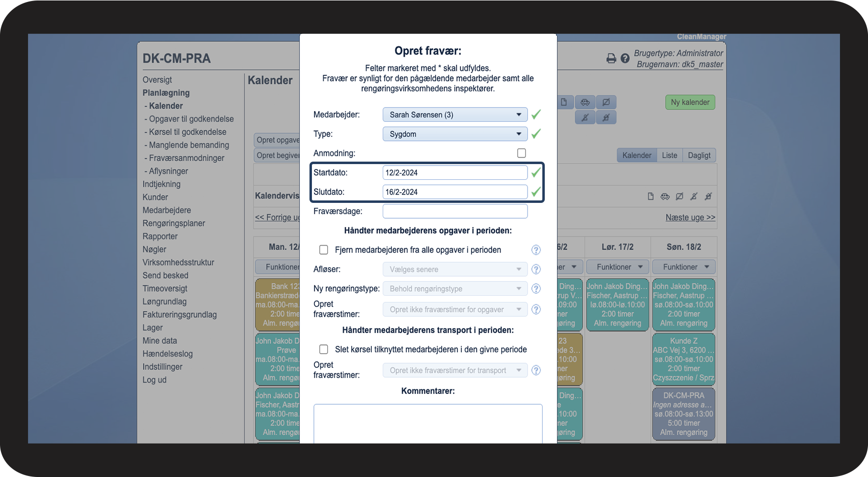
Task: Click the Startdato input field
Action: click(x=455, y=172)
